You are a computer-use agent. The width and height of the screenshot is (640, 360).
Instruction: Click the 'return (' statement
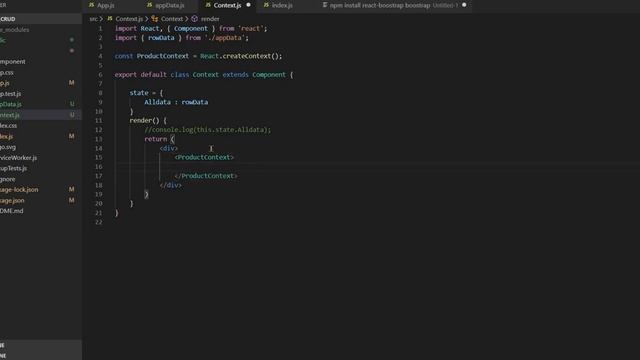pyautogui.click(x=159, y=139)
